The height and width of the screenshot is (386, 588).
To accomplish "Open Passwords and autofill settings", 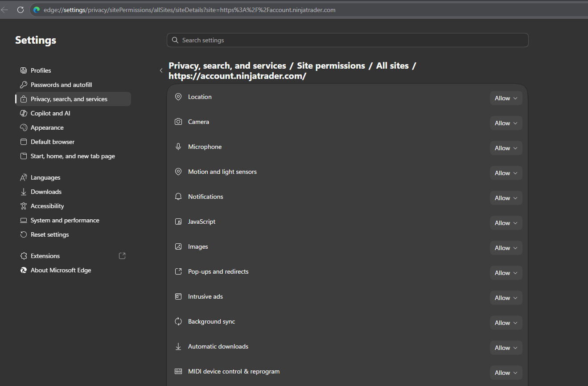I will point(73,85).
